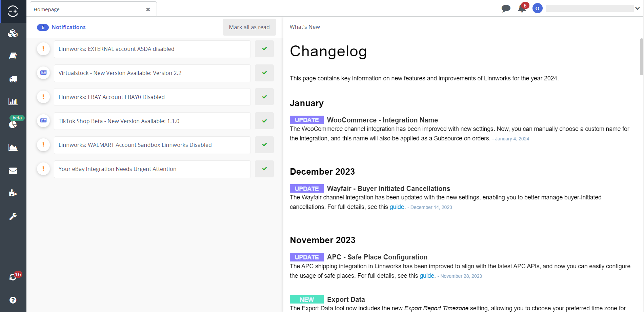Screen dimensions: 644x312
Task: Open the Settings wrench icon
Action: click(13, 216)
